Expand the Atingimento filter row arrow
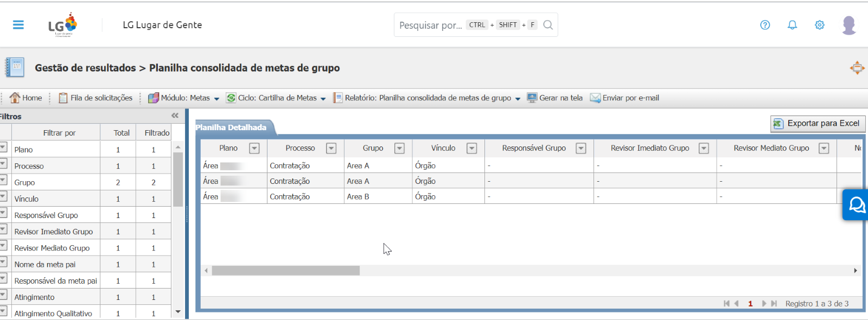Screen dimensions: 868x320 pos(3,295)
